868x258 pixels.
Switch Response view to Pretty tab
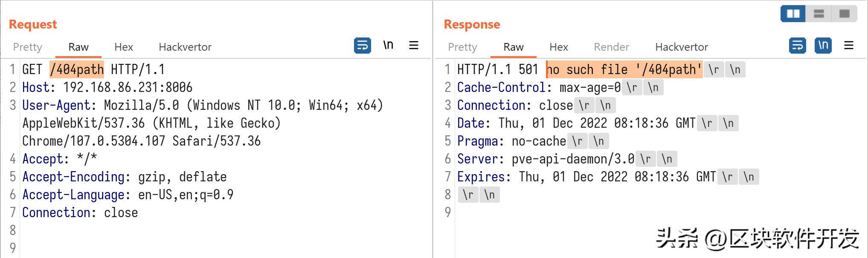[463, 47]
